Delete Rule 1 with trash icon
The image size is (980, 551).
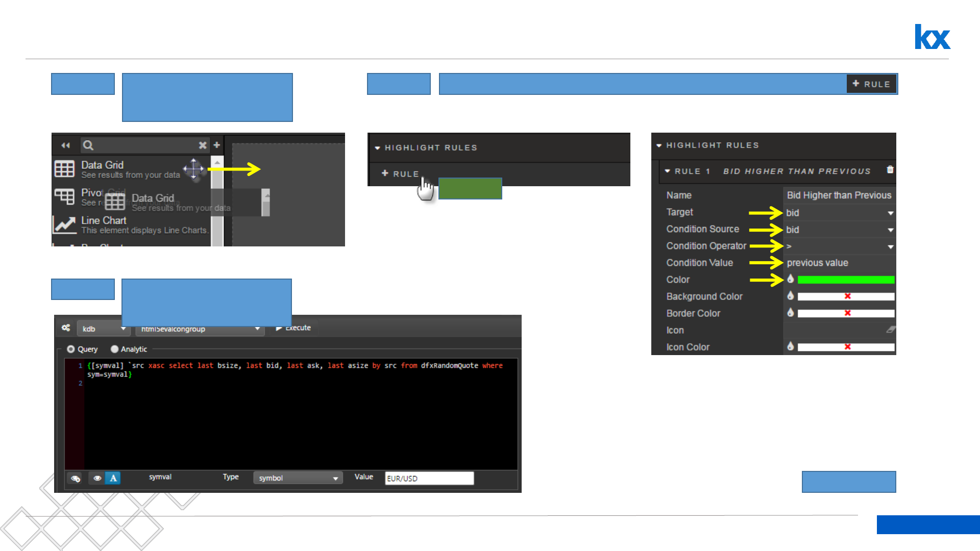pos(890,170)
